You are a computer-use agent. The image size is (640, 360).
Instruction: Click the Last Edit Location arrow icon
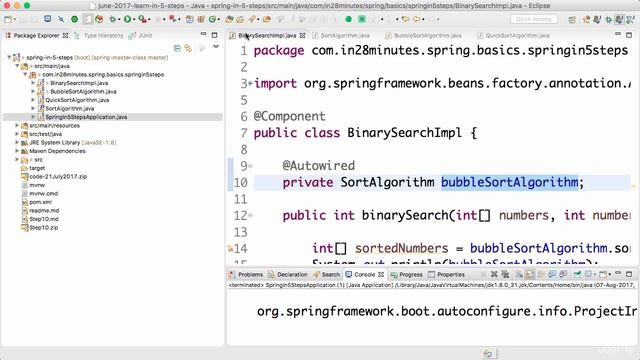[x=405, y=19]
